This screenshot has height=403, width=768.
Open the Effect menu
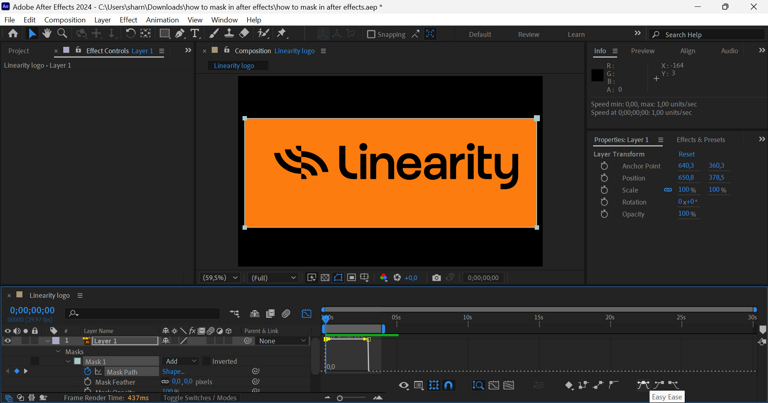click(128, 20)
